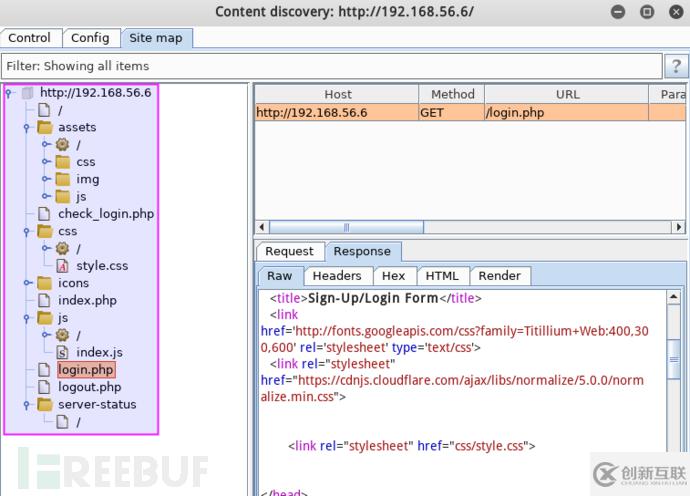Open the filter help question mark button

[676, 66]
